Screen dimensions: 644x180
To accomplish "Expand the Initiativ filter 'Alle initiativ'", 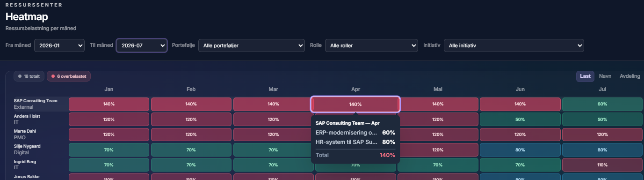I will click(514, 45).
